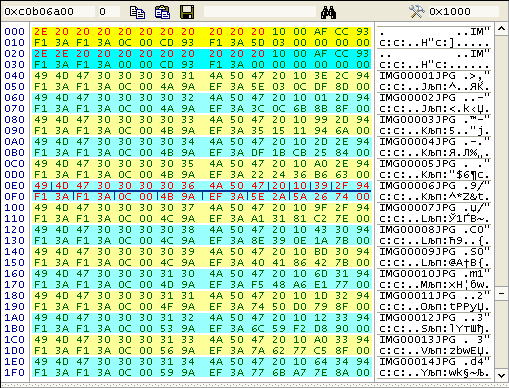Image resolution: width=509 pixels, height=388 pixels.
Task: Click the minus button on the scrollbar
Action: [501, 294]
